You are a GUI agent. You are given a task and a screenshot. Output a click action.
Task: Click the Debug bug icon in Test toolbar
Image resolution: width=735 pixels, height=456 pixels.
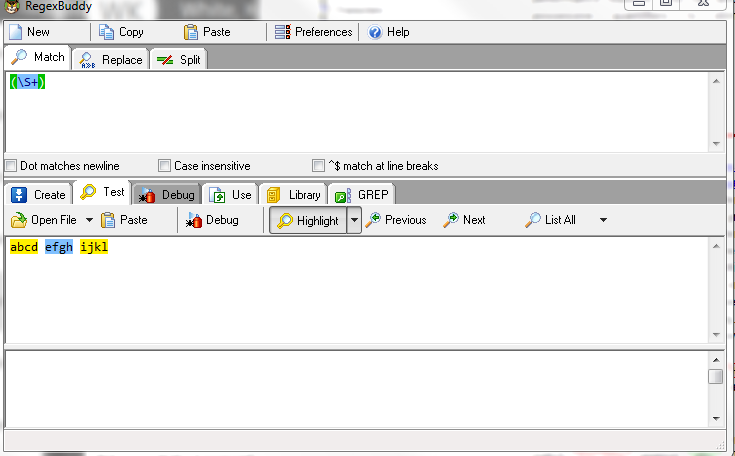pos(194,220)
